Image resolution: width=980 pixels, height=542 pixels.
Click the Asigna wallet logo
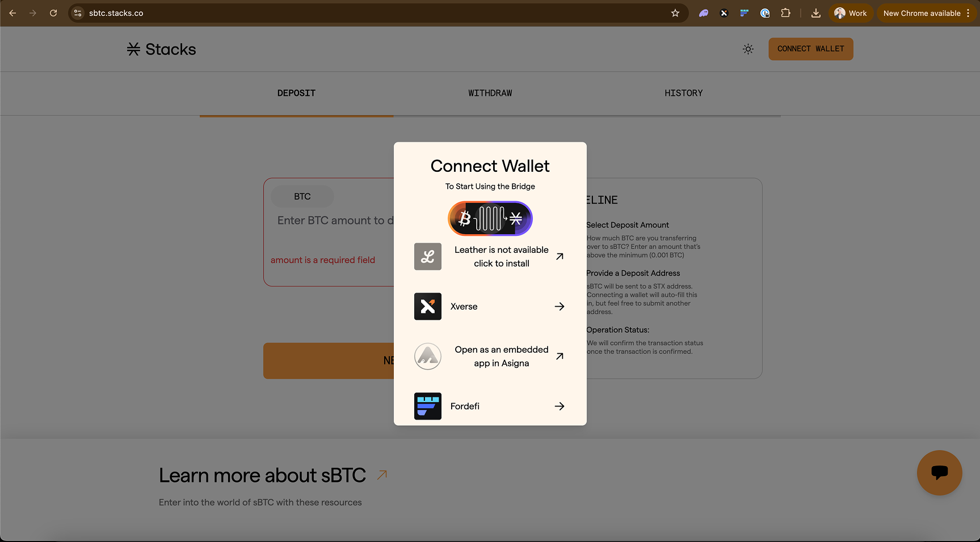coord(427,357)
